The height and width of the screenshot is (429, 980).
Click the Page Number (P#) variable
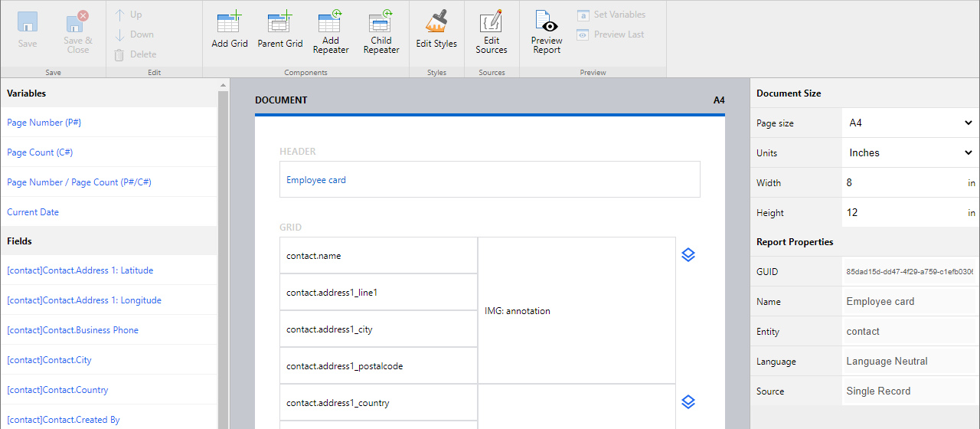pyautogui.click(x=44, y=123)
